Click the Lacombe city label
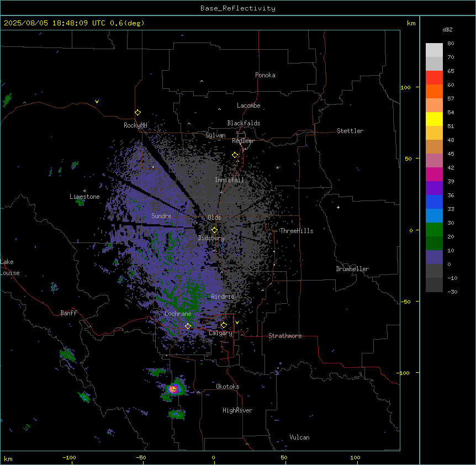 pyautogui.click(x=248, y=105)
